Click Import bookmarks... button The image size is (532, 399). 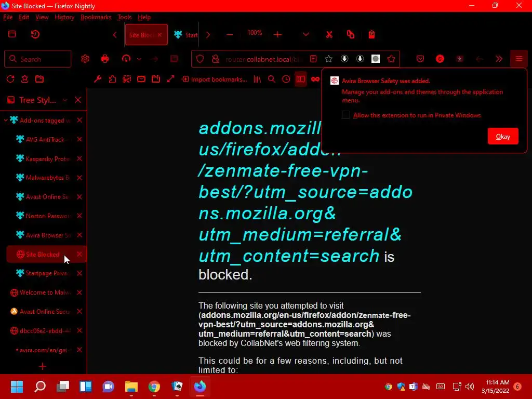pos(214,79)
